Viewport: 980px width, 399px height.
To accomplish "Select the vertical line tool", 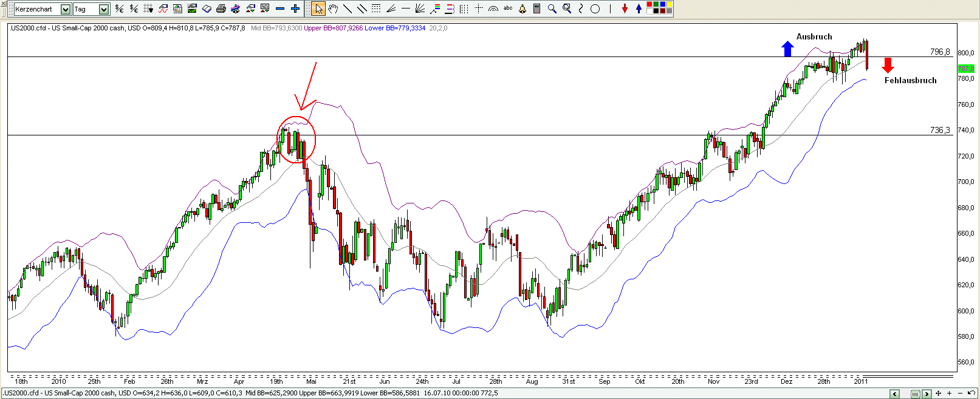I will (611, 9).
